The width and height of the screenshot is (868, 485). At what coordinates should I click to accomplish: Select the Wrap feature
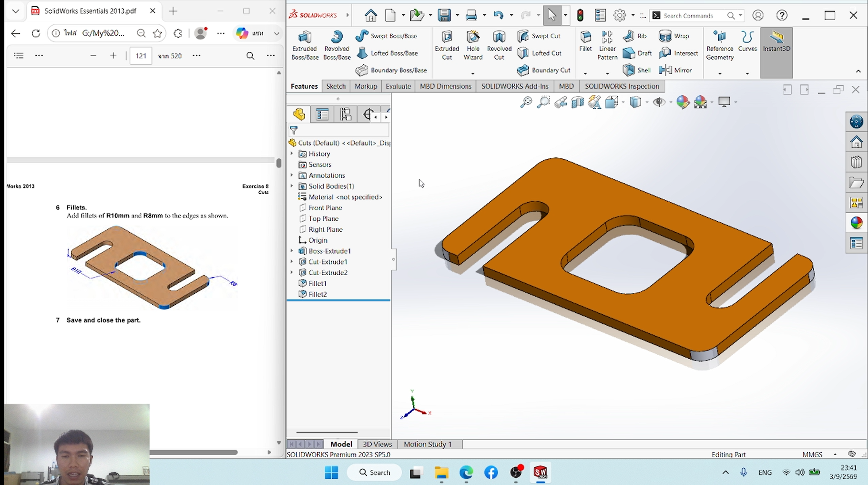tap(674, 36)
